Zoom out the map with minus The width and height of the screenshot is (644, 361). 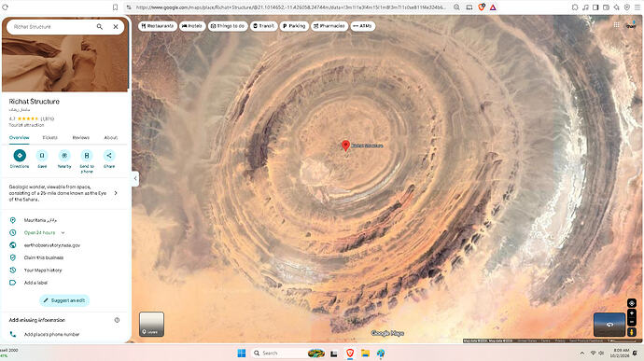pyautogui.click(x=632, y=322)
